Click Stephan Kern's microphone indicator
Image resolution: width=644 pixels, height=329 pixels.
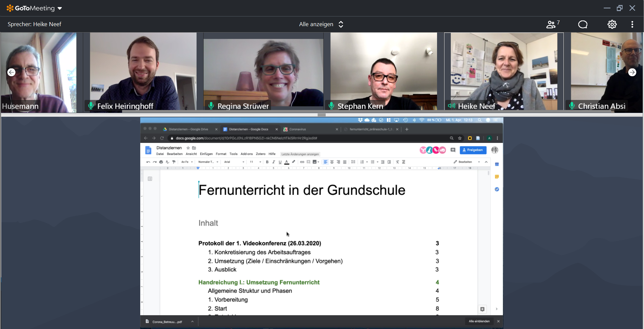(x=331, y=106)
